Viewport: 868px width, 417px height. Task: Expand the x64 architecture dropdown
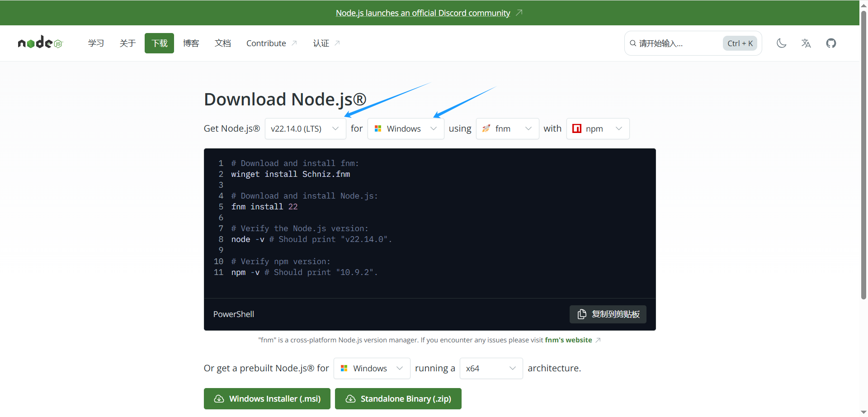pos(491,368)
